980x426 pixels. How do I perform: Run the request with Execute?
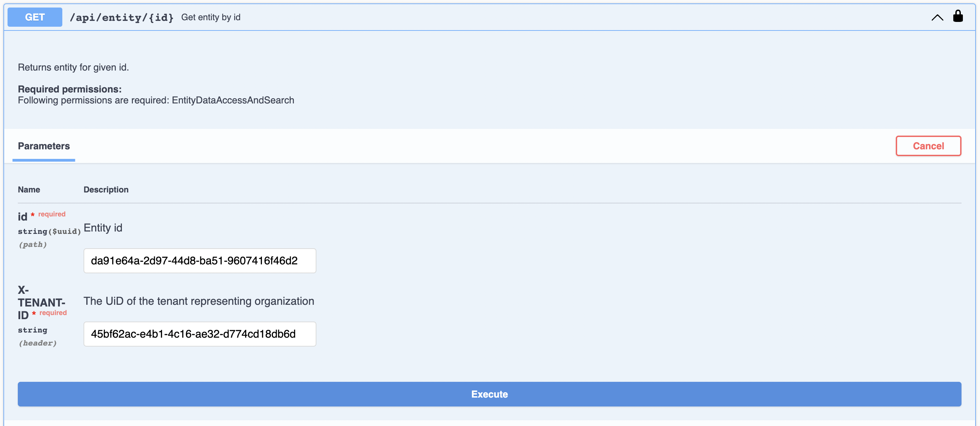489,394
